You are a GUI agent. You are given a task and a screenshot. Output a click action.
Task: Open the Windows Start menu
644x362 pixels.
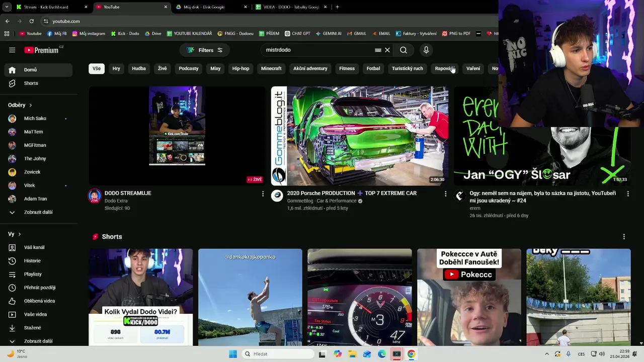coord(233,354)
